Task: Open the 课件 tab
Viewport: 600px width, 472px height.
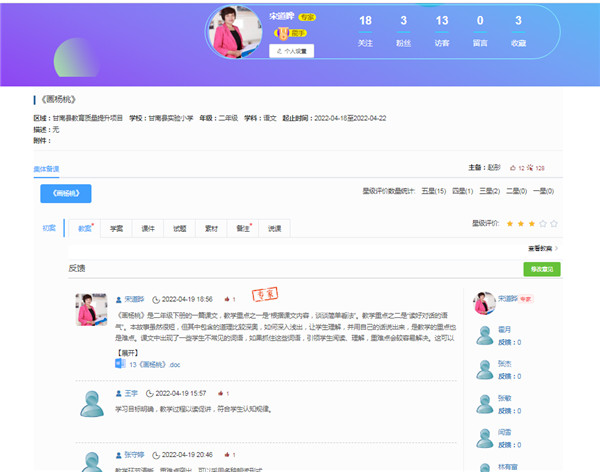Action: coord(148,228)
